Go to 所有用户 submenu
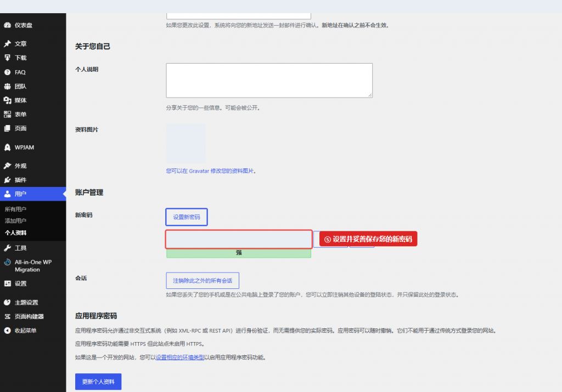 click(15, 209)
